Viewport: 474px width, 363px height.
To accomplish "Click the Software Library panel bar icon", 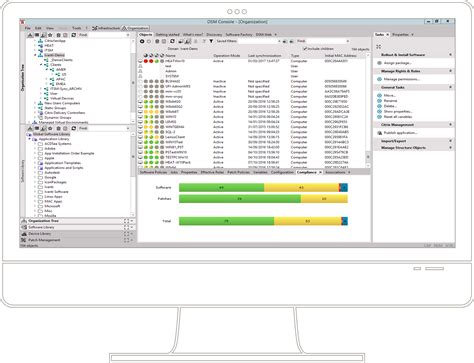I will [24, 227].
